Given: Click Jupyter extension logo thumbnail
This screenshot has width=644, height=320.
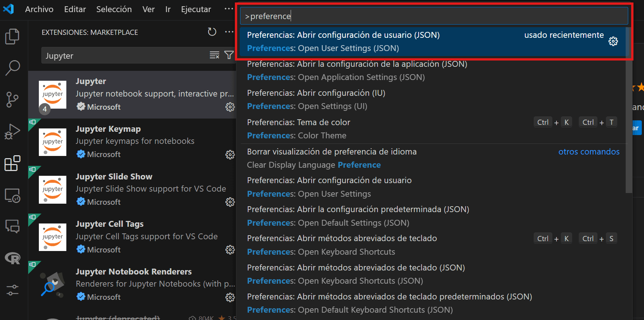Looking at the screenshot, I should tap(52, 95).
